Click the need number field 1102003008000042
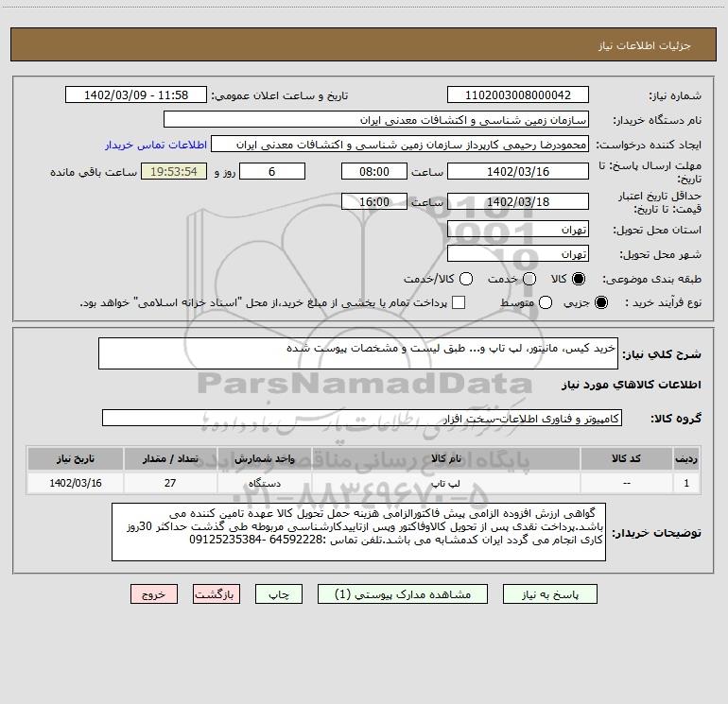Image resolution: width=728 pixels, height=704 pixels. 518,95
